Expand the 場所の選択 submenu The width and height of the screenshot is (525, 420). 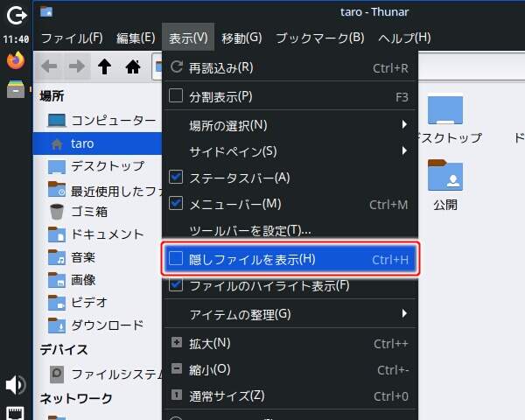tap(289, 125)
